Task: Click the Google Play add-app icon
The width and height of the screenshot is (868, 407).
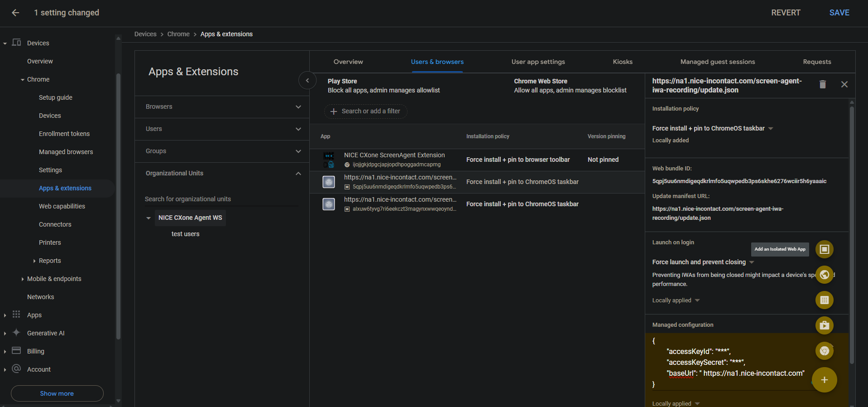Action: point(824,325)
